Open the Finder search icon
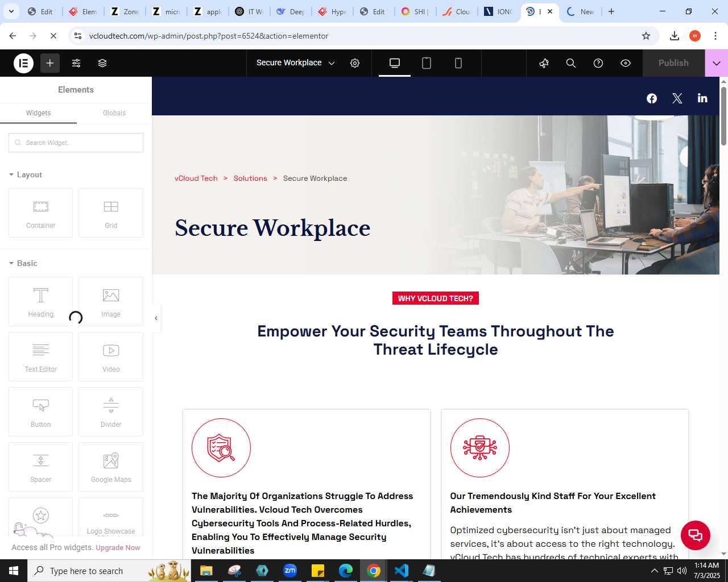 tap(571, 63)
